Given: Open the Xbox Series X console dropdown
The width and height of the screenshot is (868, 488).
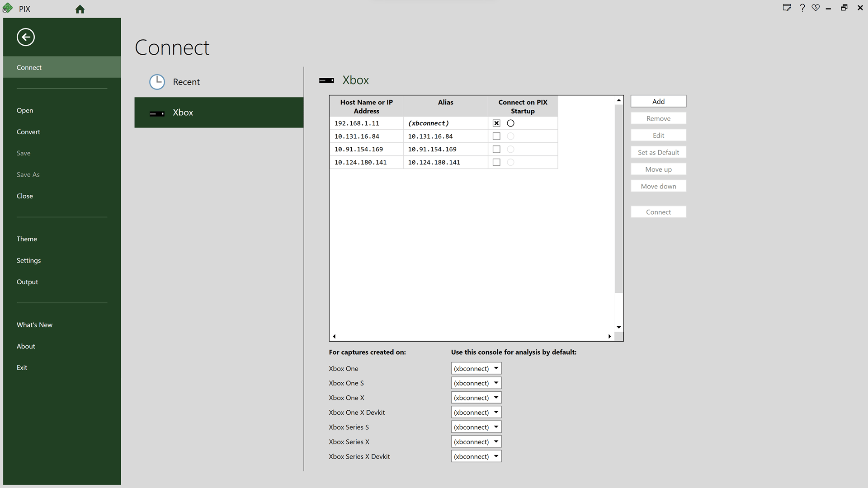Looking at the screenshot, I should click(x=476, y=442).
